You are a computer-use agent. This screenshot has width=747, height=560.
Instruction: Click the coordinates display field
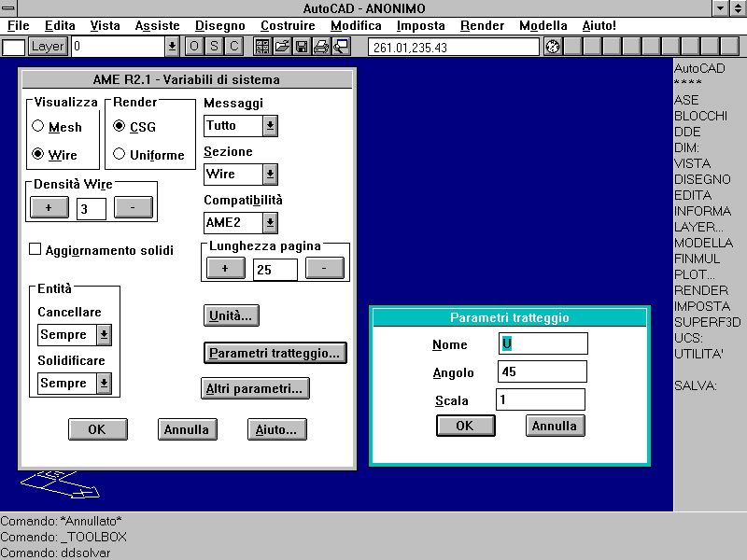(454, 48)
